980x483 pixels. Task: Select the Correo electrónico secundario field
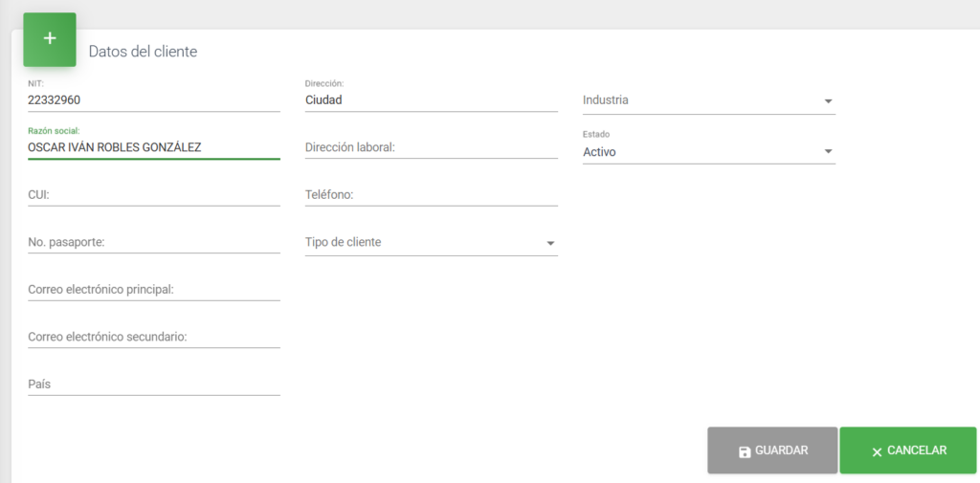tap(153, 338)
